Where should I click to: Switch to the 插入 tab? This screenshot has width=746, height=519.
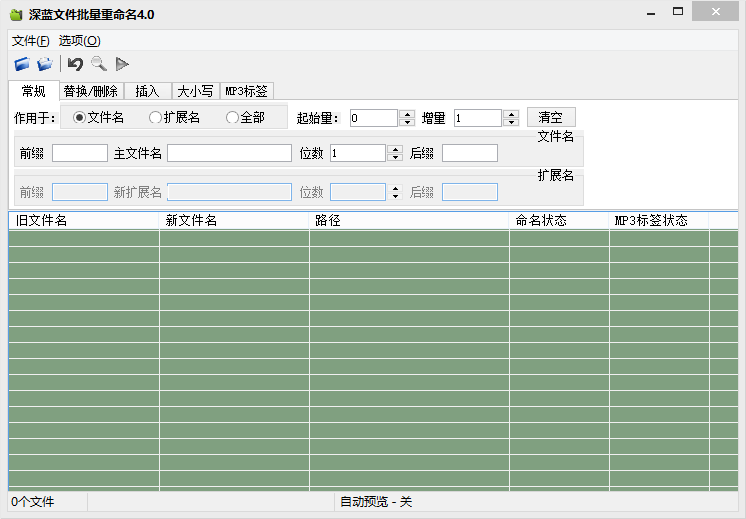click(x=147, y=91)
